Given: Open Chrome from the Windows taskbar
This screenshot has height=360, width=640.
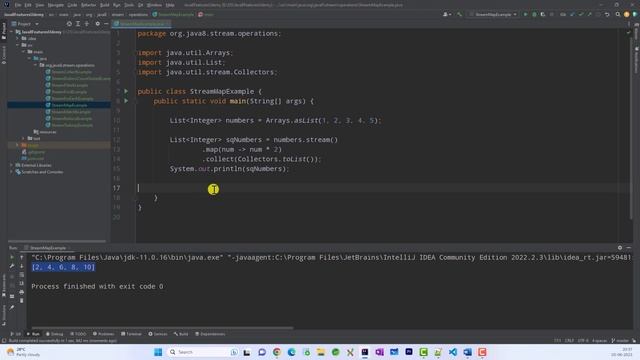Looking at the screenshot, I should (277, 352).
